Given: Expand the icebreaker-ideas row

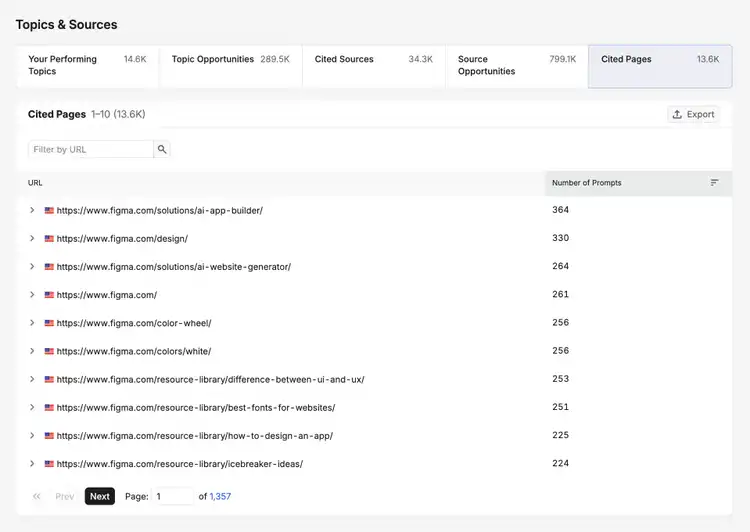Looking at the screenshot, I should click(x=32, y=464).
